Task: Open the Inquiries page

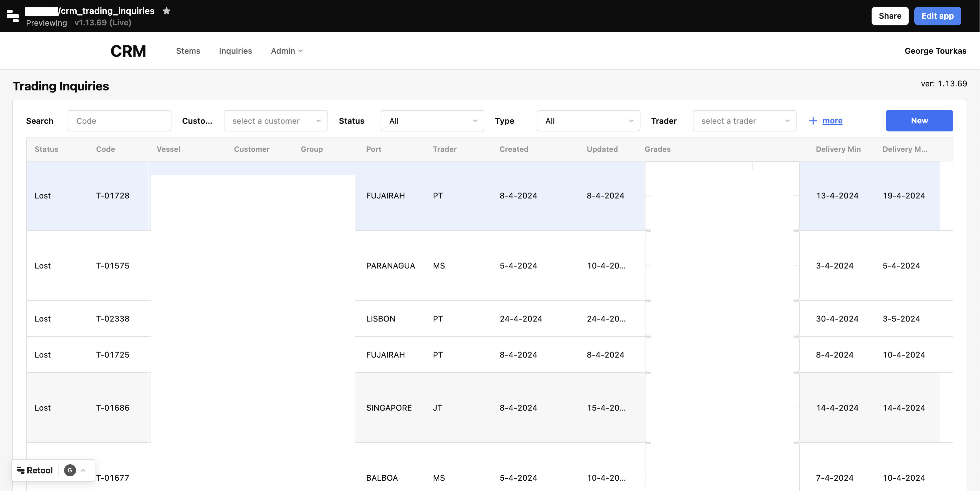Action: [235, 51]
